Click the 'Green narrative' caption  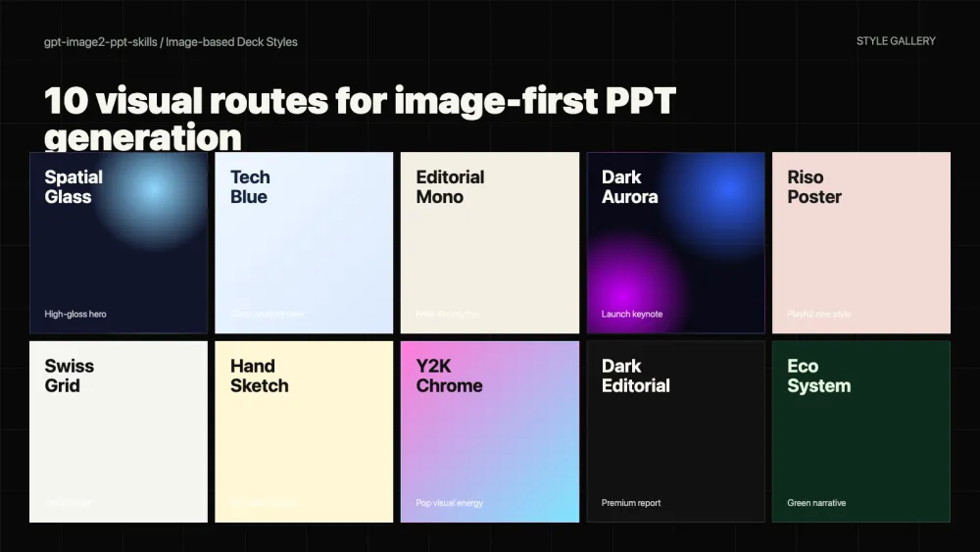coord(816,503)
